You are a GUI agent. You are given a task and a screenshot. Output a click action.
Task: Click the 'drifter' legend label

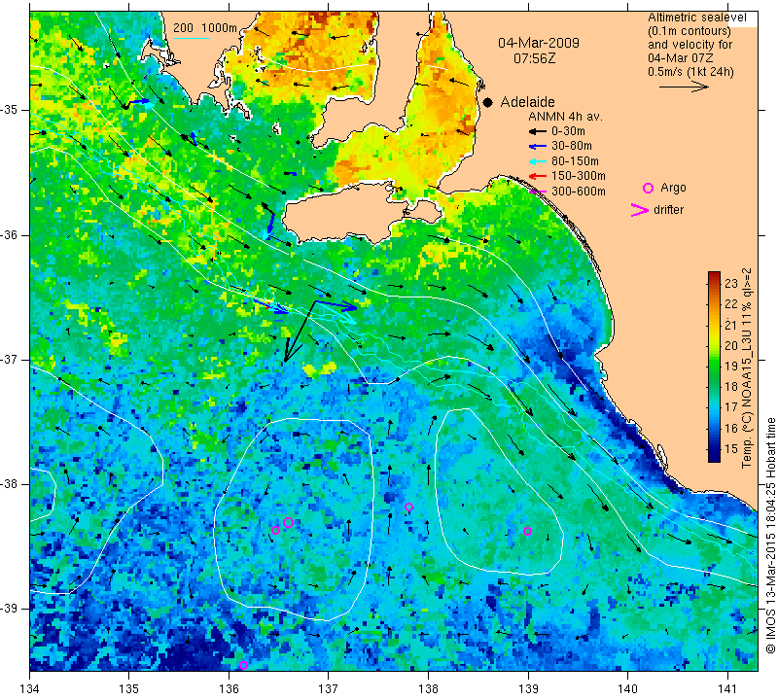[668, 210]
